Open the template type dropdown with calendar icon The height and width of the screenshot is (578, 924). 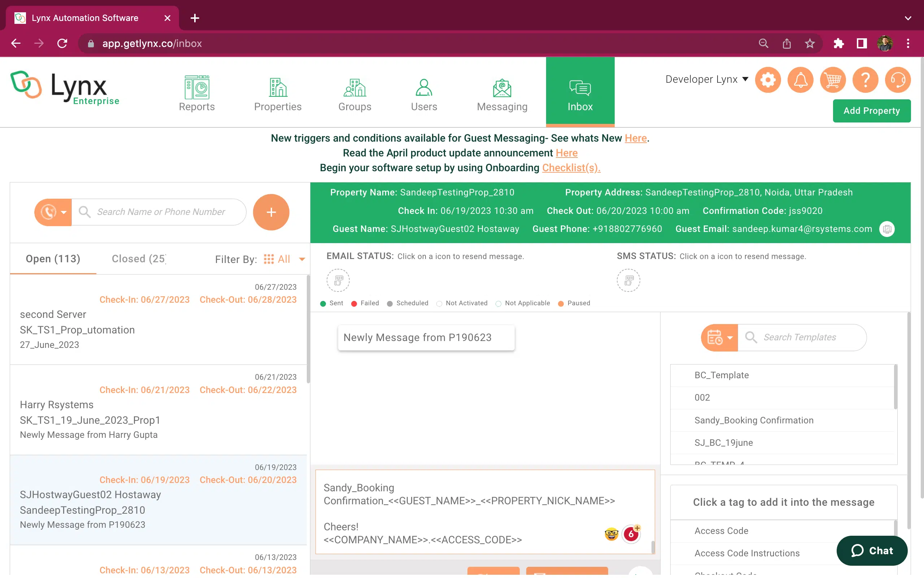pos(719,337)
